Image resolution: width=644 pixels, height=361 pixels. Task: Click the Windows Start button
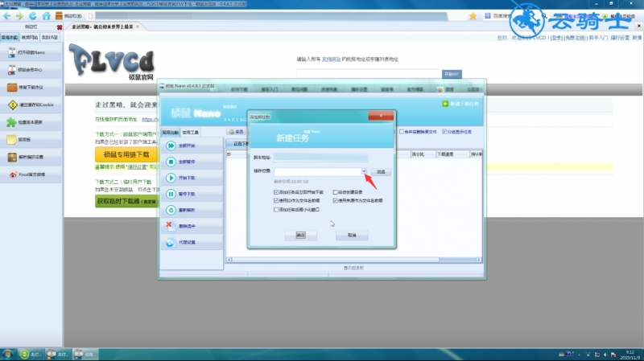point(7,354)
